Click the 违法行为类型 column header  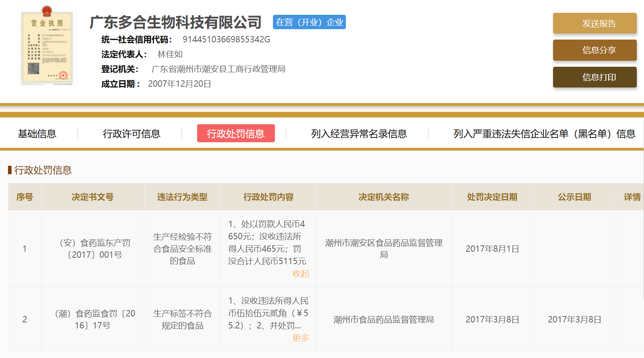[x=182, y=197]
